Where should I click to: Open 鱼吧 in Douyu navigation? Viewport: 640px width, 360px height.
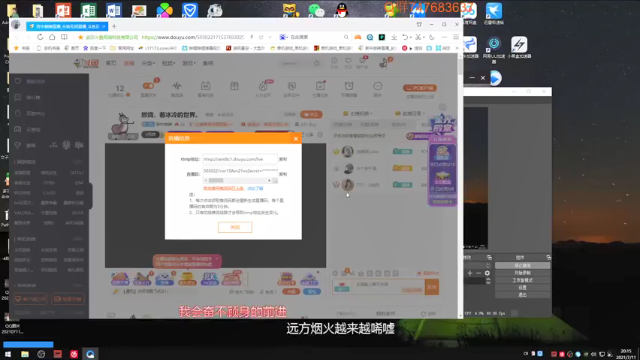[x=208, y=63]
